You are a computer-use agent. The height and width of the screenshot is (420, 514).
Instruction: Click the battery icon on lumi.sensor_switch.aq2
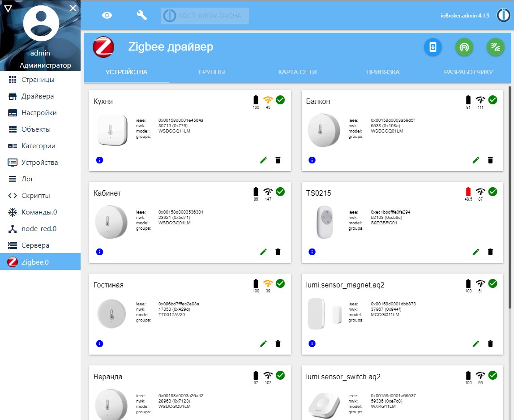pyautogui.click(x=468, y=375)
